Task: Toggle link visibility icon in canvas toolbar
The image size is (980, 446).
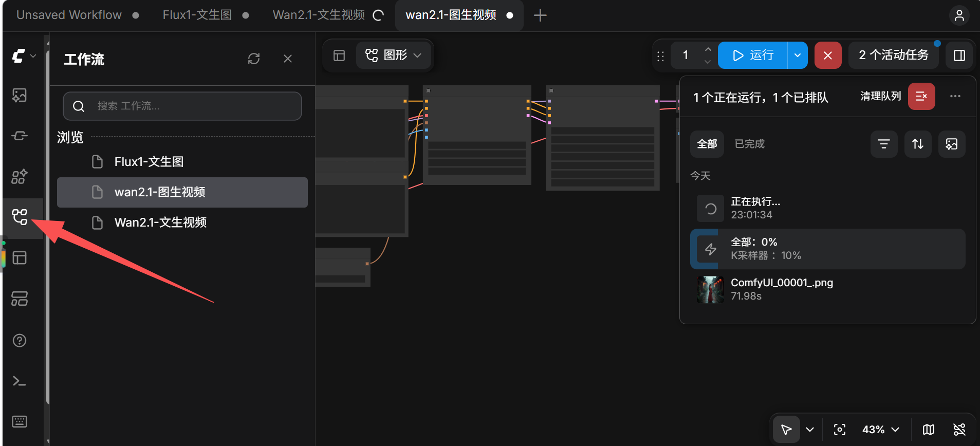Action: pos(959,430)
